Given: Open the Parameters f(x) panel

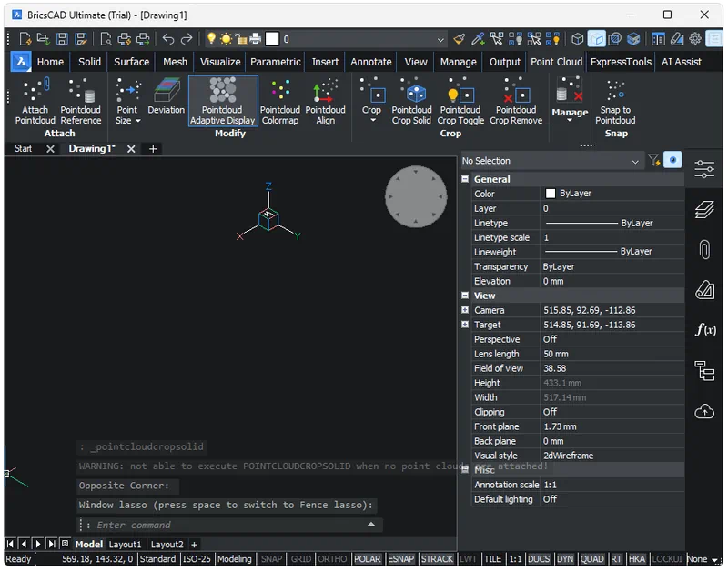Looking at the screenshot, I should [705, 330].
